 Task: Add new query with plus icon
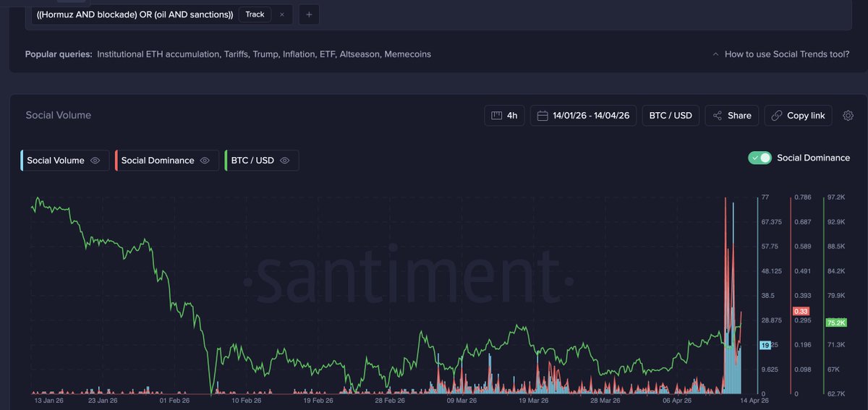point(308,14)
